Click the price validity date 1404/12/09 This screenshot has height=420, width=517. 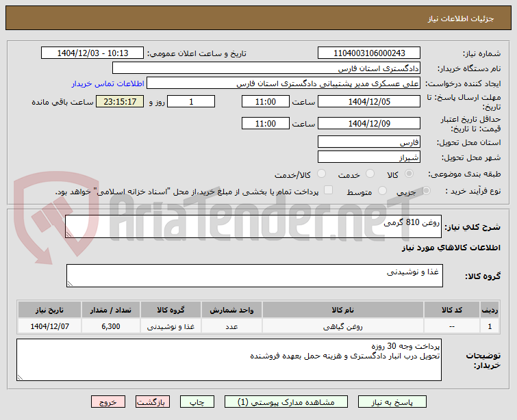(369, 123)
